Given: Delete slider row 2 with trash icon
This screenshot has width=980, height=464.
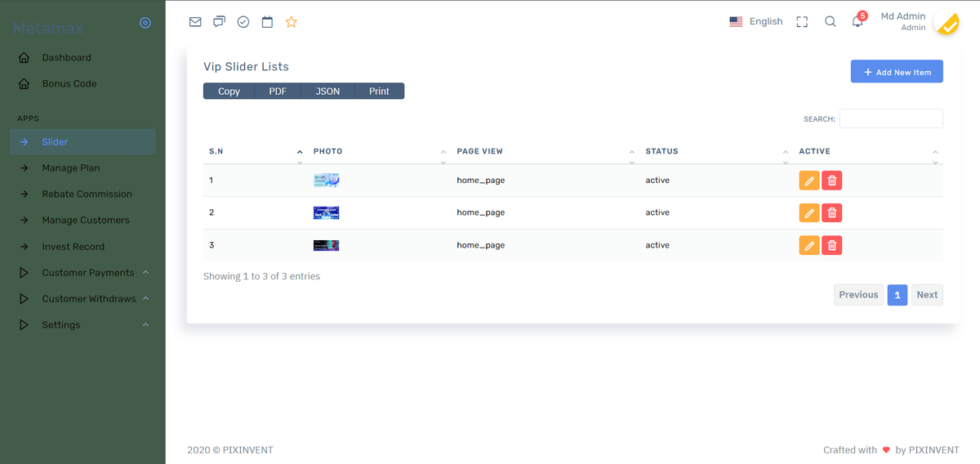Looking at the screenshot, I should pyautogui.click(x=832, y=213).
